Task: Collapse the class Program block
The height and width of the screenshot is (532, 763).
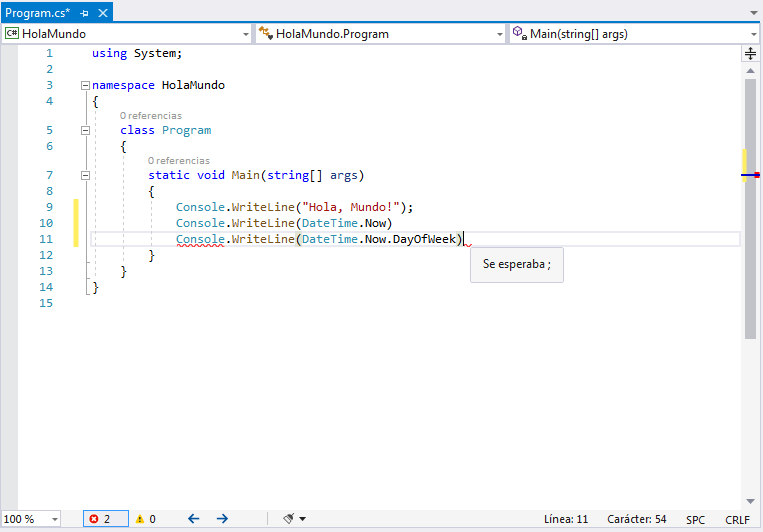Action: pyautogui.click(x=85, y=130)
